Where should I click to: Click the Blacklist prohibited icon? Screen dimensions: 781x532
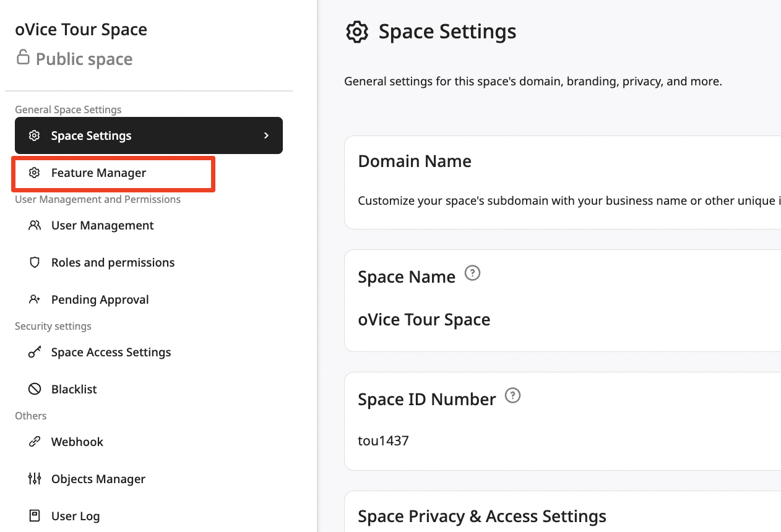pyautogui.click(x=35, y=389)
